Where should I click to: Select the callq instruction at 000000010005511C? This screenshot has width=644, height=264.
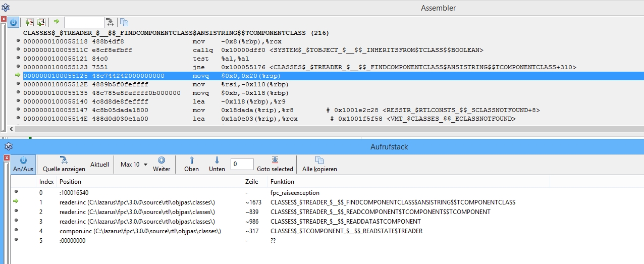click(333, 50)
